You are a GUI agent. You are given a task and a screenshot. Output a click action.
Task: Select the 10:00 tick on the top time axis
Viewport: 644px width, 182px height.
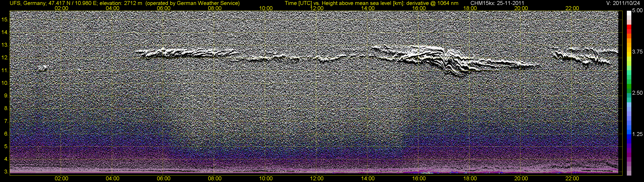point(266,8)
